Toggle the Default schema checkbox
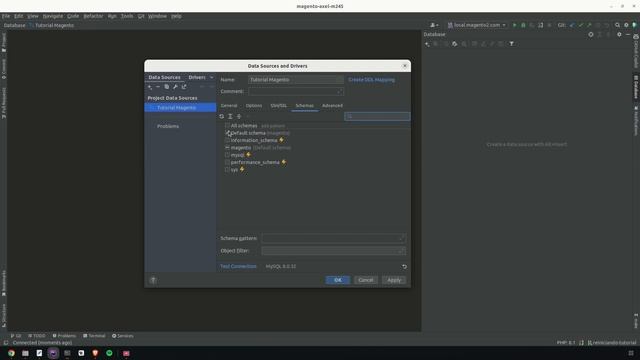This screenshot has width=640, height=360. (227, 133)
